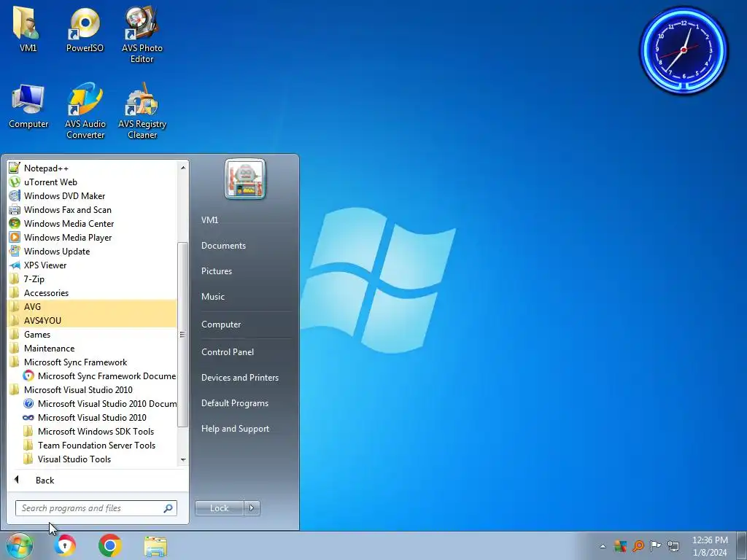
Task: Click the network tray icon
Action: [x=673, y=545]
